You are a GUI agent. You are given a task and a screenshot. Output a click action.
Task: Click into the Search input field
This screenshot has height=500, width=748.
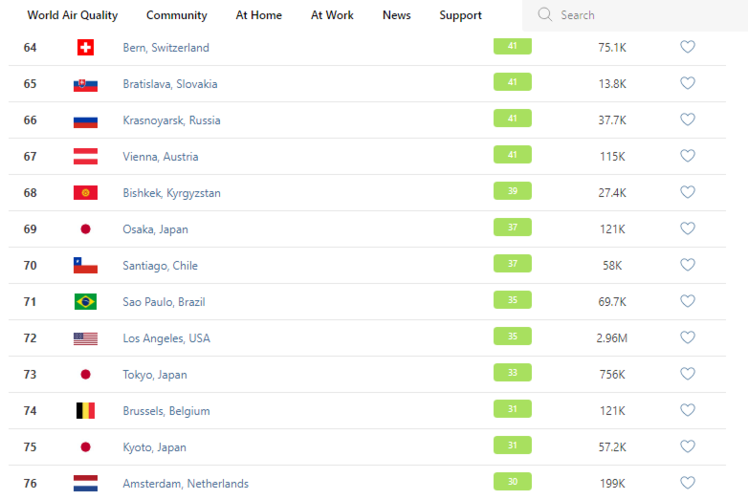click(x=640, y=15)
